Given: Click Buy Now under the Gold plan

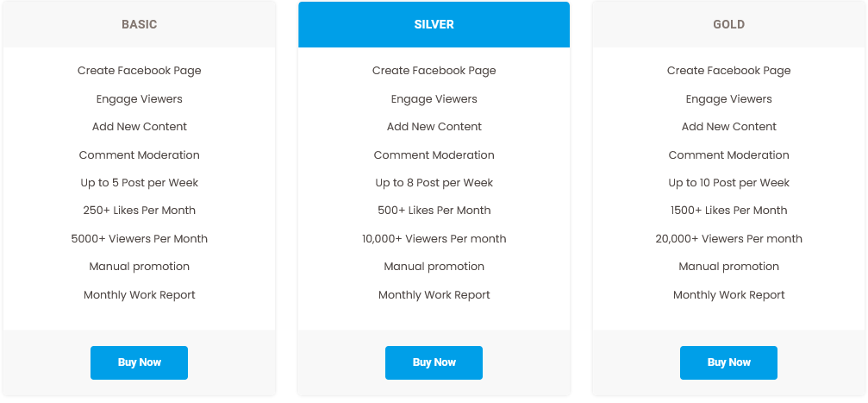Looking at the screenshot, I should click(728, 362).
